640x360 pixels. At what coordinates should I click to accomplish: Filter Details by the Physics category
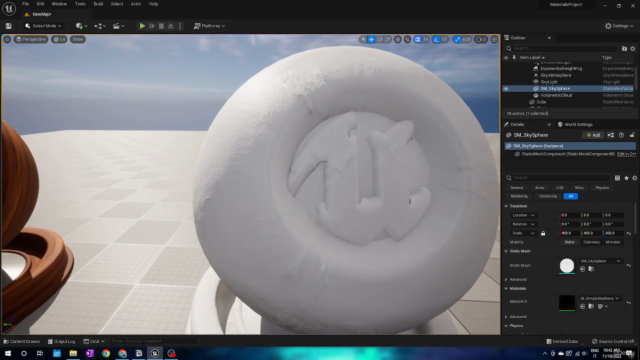coord(602,188)
